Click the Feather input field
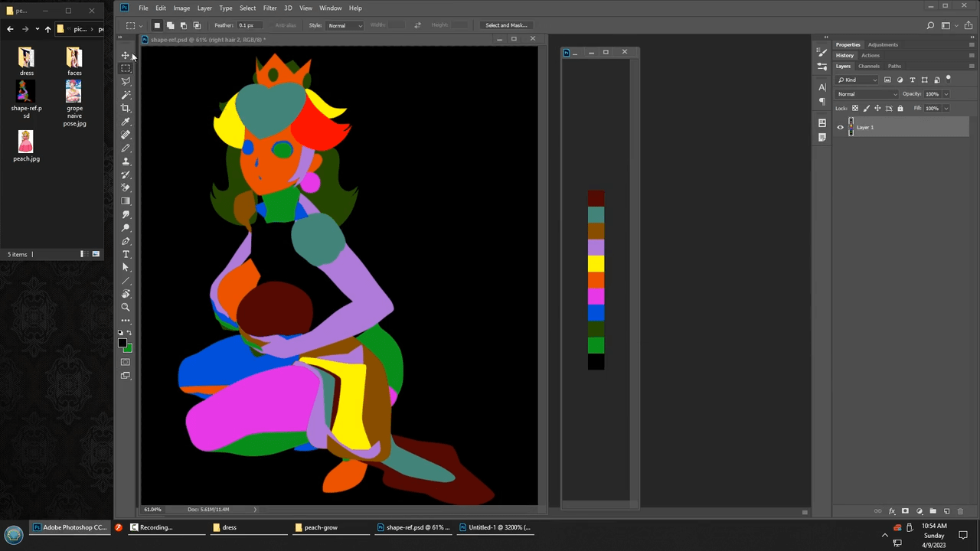980x551 pixels. [x=251, y=25]
